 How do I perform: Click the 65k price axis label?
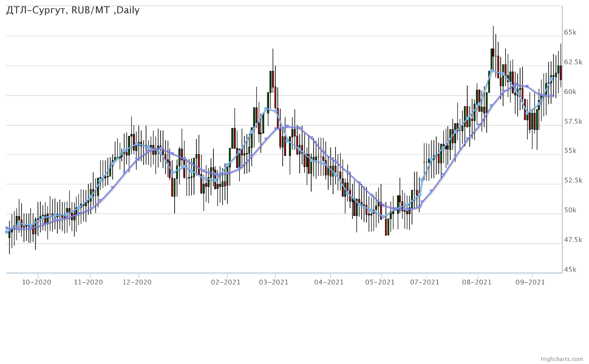(570, 33)
